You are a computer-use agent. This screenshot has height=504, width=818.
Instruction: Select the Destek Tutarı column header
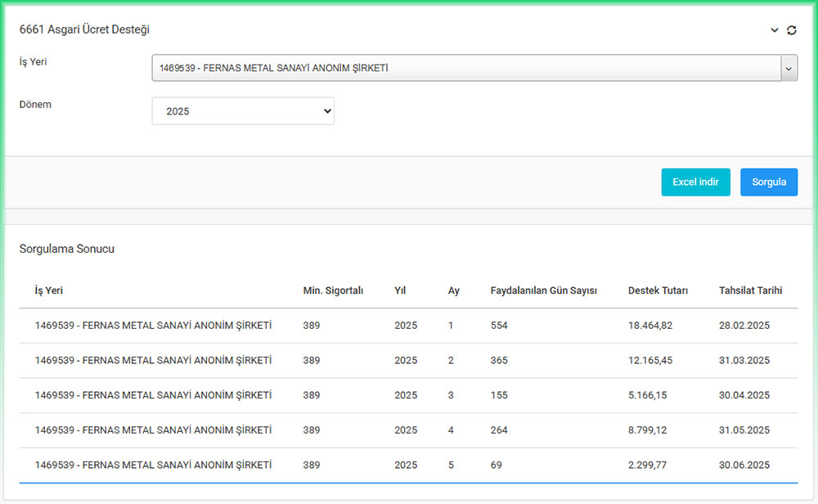click(658, 291)
